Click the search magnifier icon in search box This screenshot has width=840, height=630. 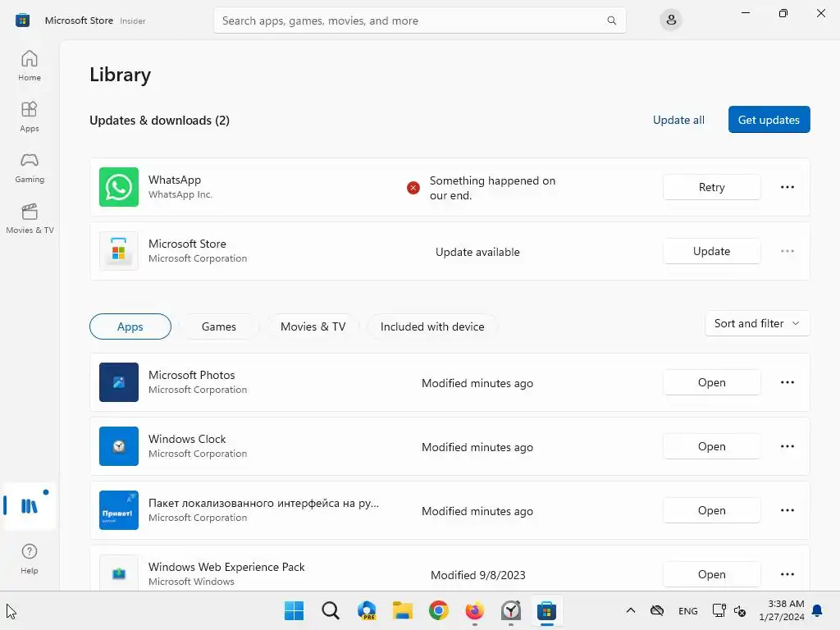click(611, 21)
